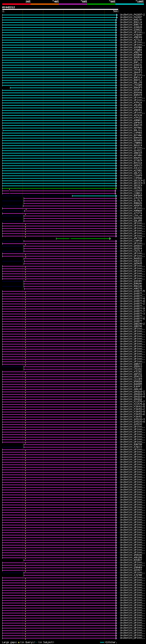Select hit label UniRef100_A7QU90

(131, 35)
